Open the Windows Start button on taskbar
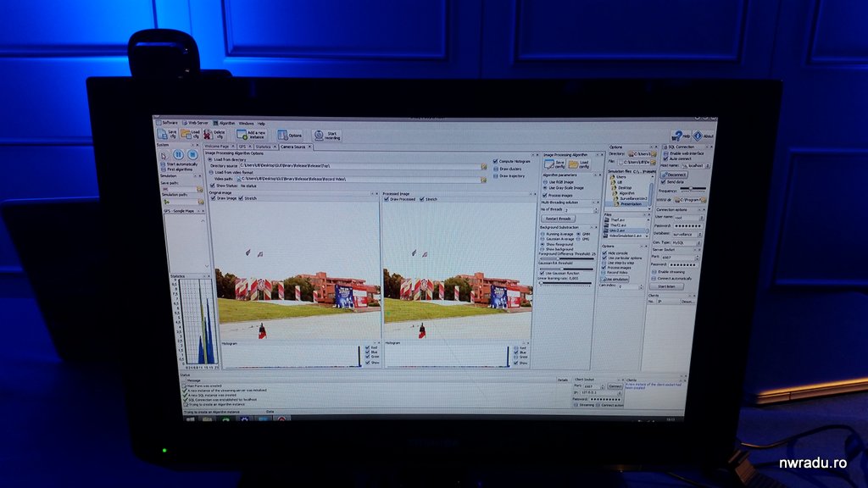The image size is (868, 488). click(191, 419)
